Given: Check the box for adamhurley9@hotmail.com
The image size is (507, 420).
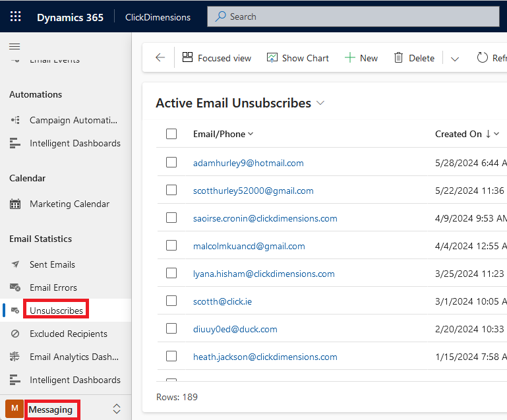Looking at the screenshot, I should click(171, 163).
